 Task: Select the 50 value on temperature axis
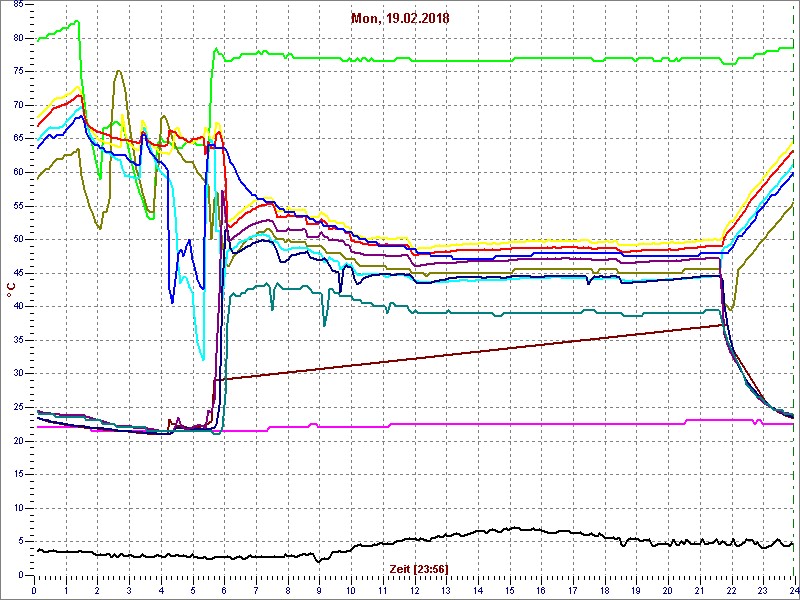click(x=17, y=239)
